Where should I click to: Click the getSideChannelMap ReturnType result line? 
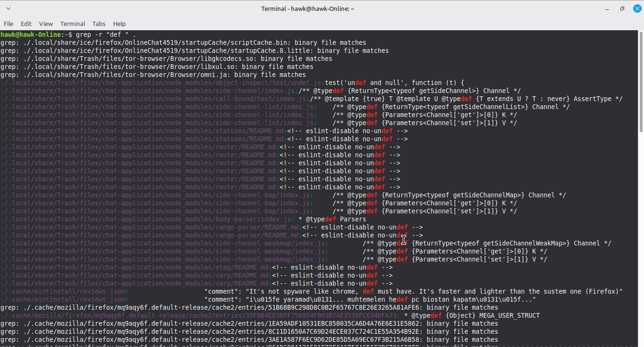point(283,195)
